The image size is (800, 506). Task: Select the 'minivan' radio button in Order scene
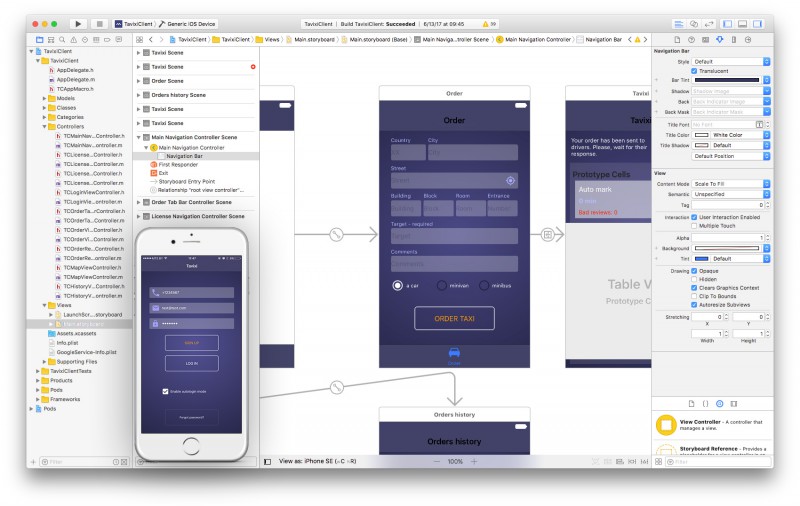442,286
